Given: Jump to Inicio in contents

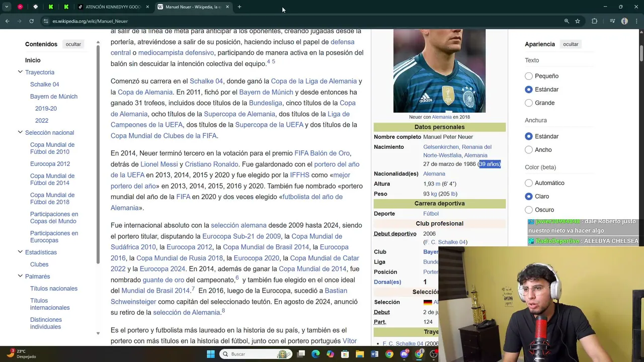Looking at the screenshot, I should pyautogui.click(x=33, y=60).
